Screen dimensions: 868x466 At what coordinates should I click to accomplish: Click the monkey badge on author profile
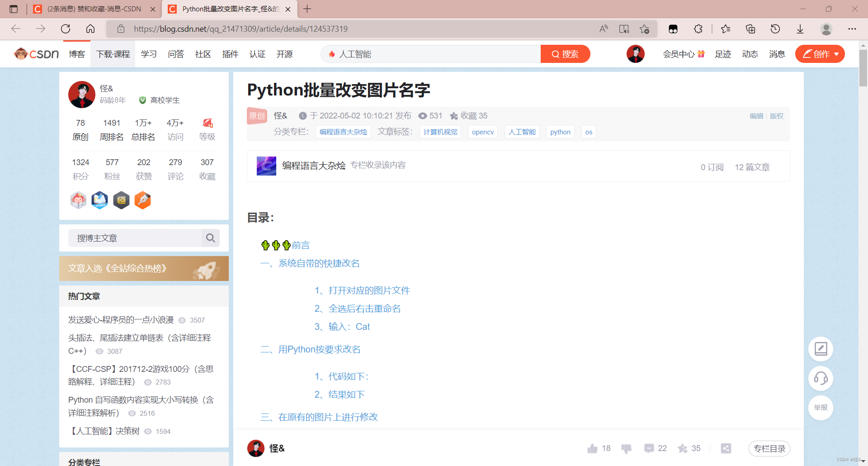click(78, 200)
